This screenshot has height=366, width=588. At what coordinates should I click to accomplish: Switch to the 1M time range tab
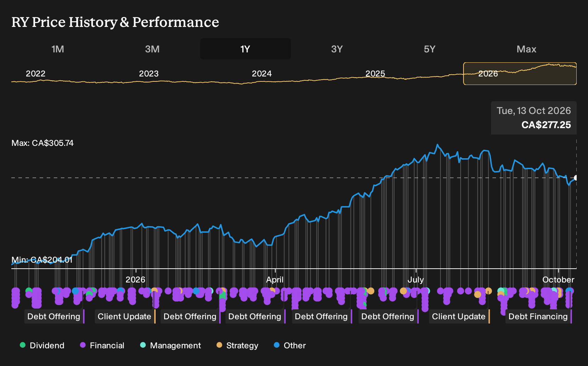click(58, 49)
